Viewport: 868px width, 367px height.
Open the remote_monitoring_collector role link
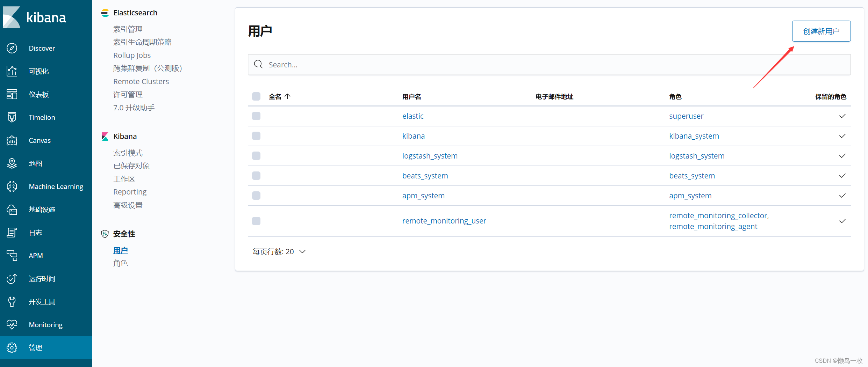pos(718,215)
